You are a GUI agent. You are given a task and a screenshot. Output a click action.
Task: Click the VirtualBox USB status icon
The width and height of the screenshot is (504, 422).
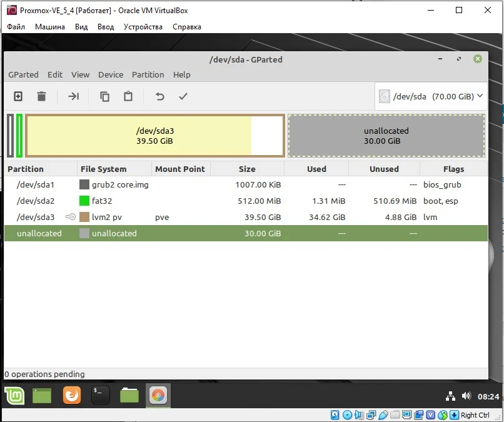pos(383,415)
